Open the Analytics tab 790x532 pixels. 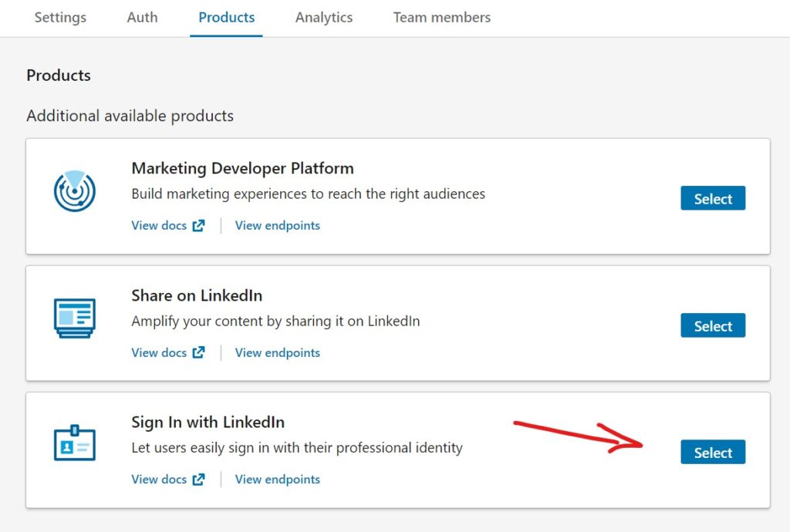[x=323, y=18]
